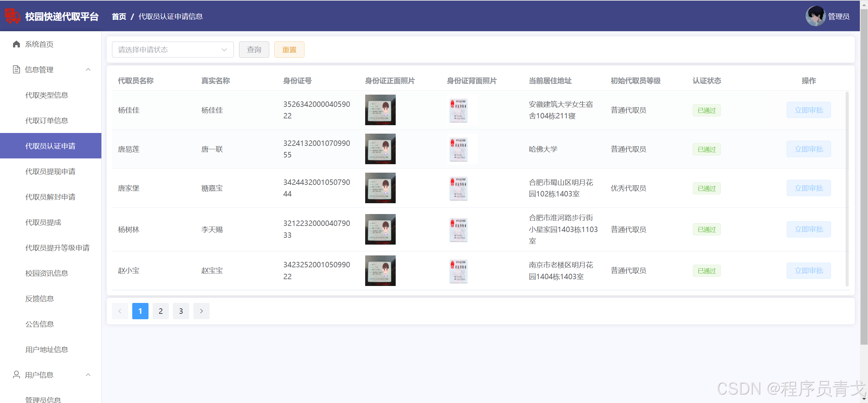Select 代取订单信息 sidebar item

[x=47, y=121]
